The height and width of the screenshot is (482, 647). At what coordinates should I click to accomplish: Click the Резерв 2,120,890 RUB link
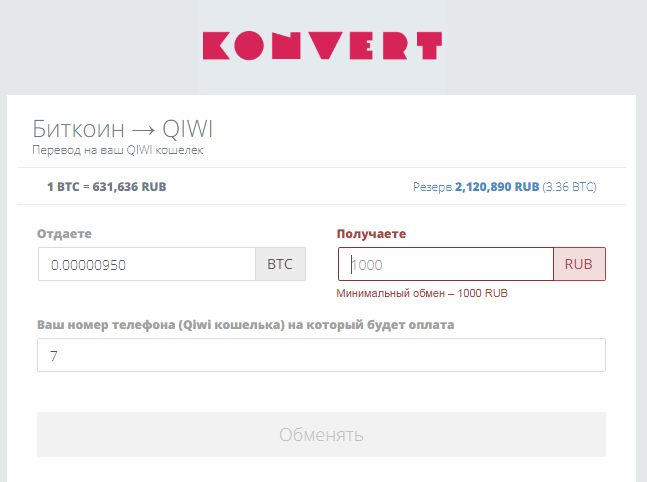(x=505, y=187)
